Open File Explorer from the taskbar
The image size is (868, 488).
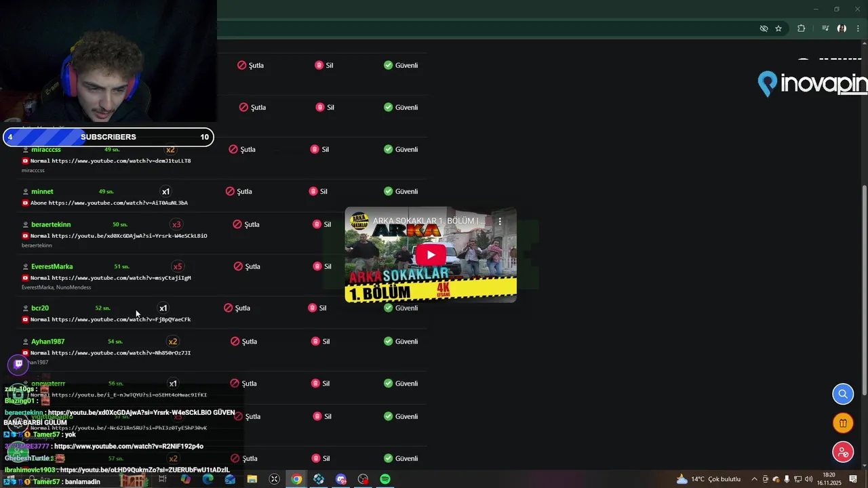[x=252, y=479]
